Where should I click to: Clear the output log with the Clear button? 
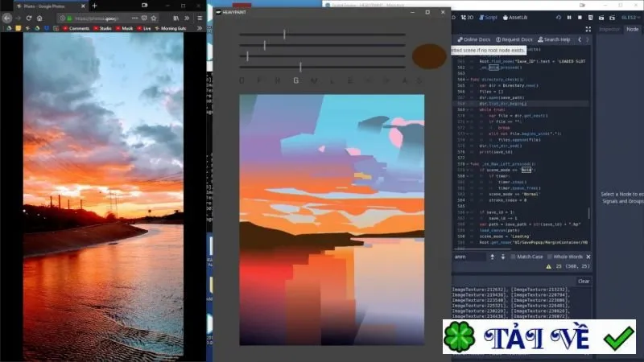[x=584, y=281]
